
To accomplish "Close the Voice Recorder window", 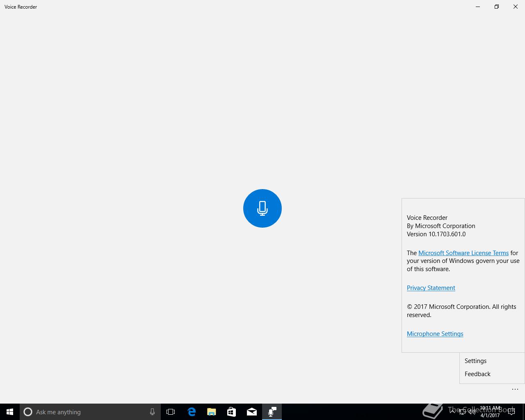I will point(516,7).
